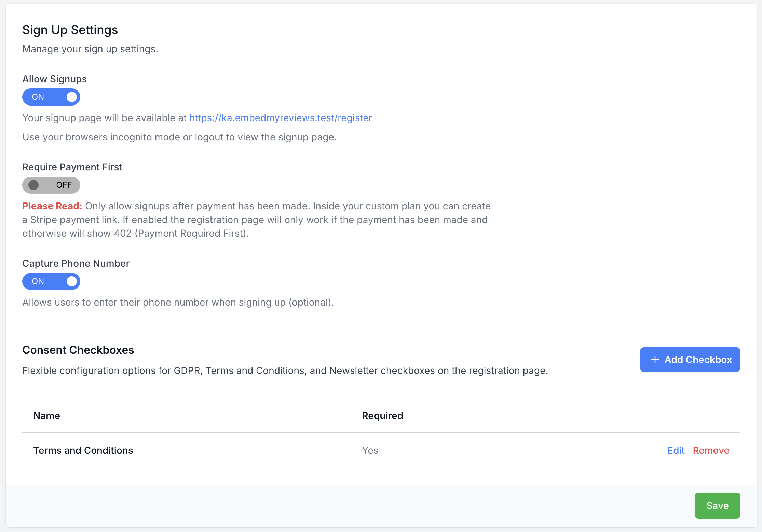Click the Yes value in Required column
The image size is (762, 532).
[370, 450]
